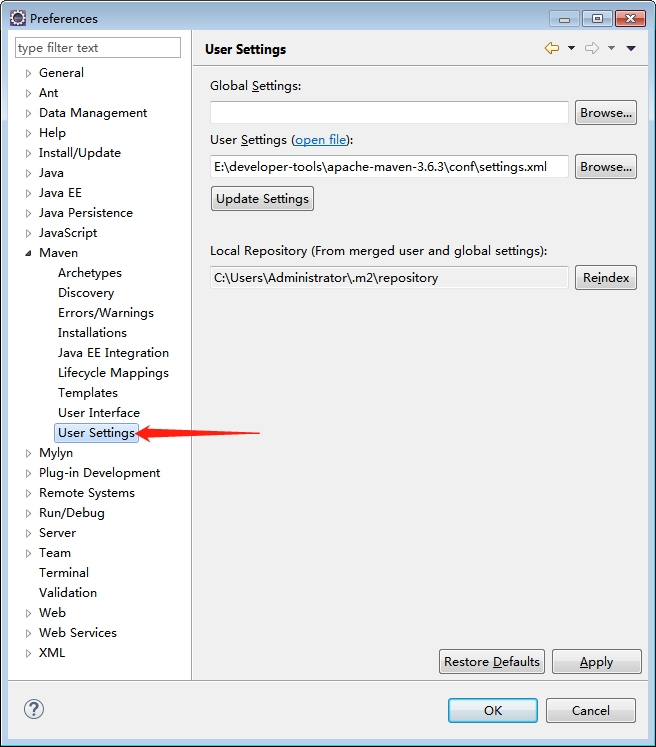The image size is (656, 747).
Task: Click the back navigation arrow icon
Action: click(552, 48)
